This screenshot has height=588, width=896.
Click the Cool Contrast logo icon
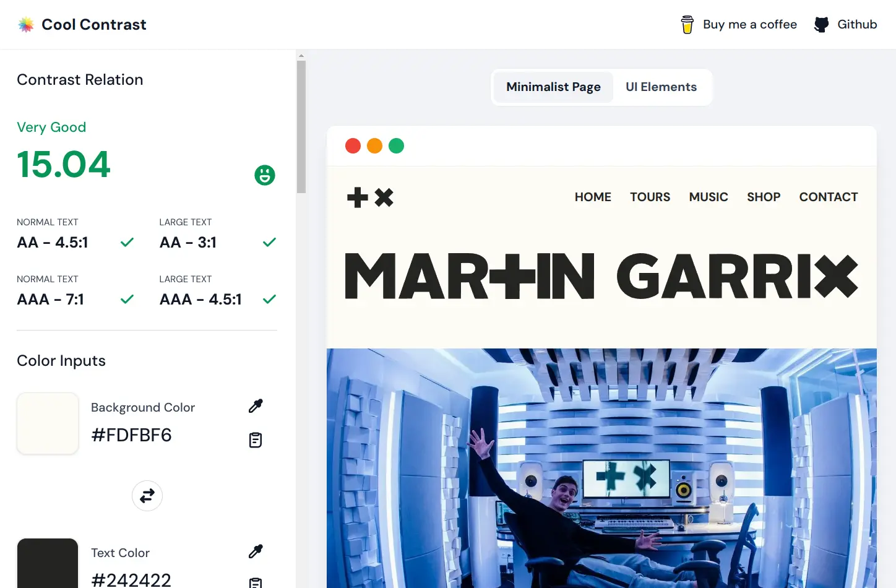pyautogui.click(x=26, y=25)
